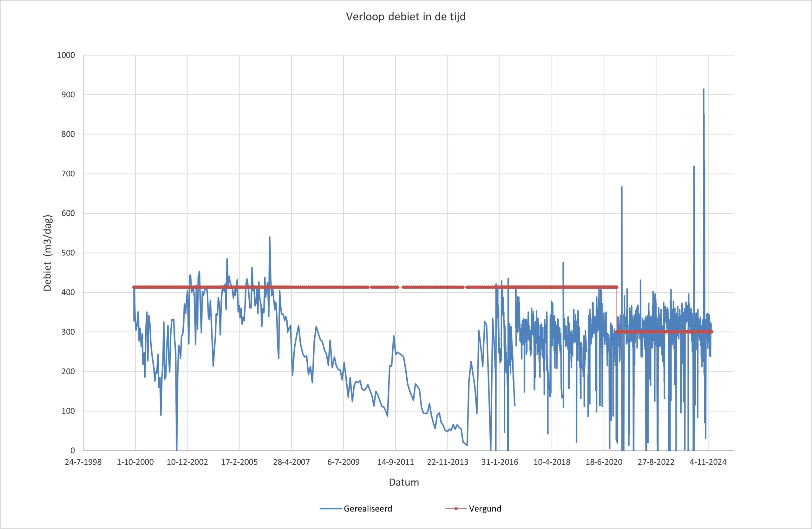This screenshot has width=812, height=529.
Task: Click the 'Vergund' legend entry
Action: [x=473, y=508]
